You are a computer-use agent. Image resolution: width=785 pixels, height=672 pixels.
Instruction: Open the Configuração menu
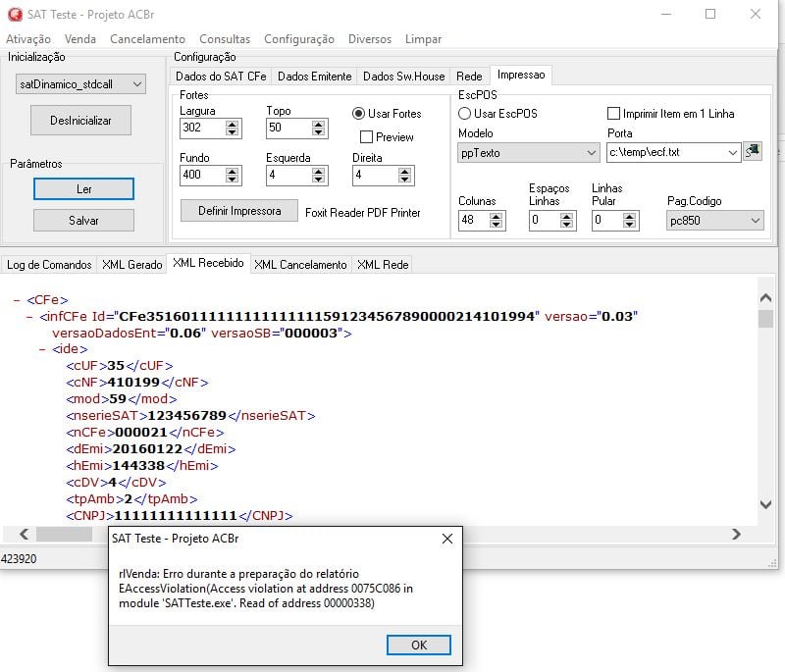click(x=299, y=39)
